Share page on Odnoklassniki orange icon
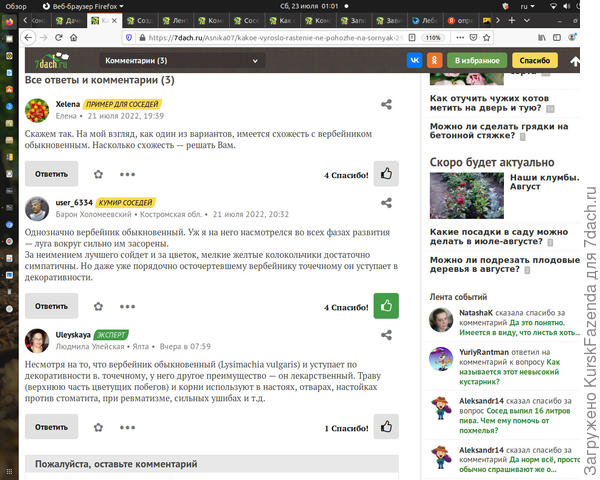 point(435,61)
